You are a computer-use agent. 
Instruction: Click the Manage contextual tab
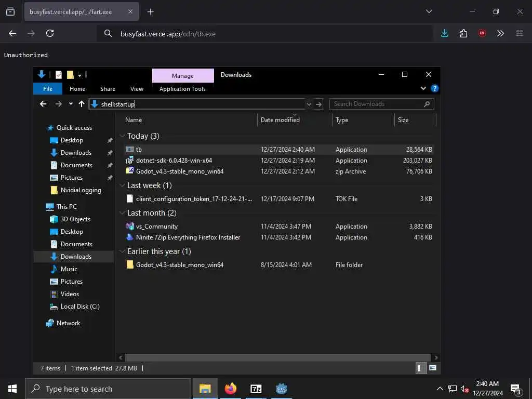coord(183,76)
